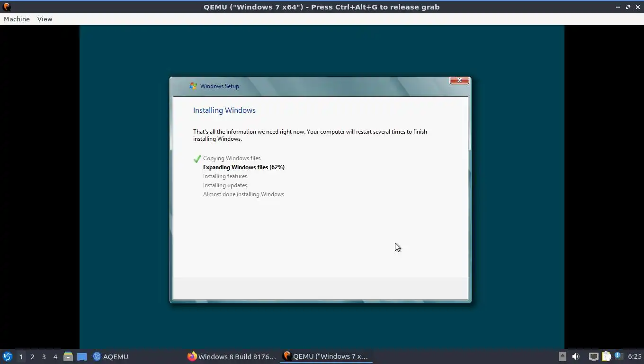Close the Windows Setup dialog
The image size is (644, 364).
click(459, 80)
